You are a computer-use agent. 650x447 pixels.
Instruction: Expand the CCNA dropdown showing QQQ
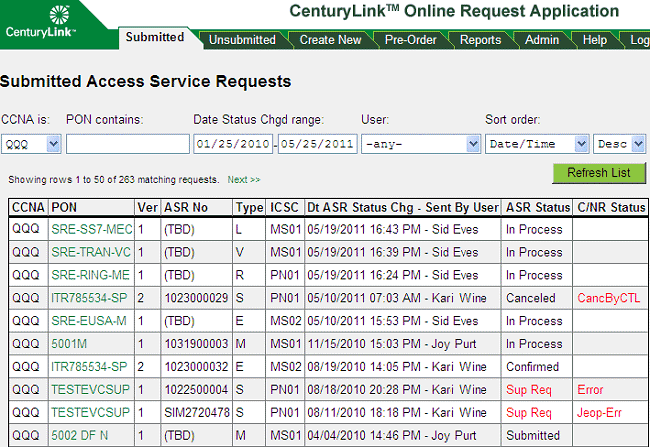[x=31, y=144]
